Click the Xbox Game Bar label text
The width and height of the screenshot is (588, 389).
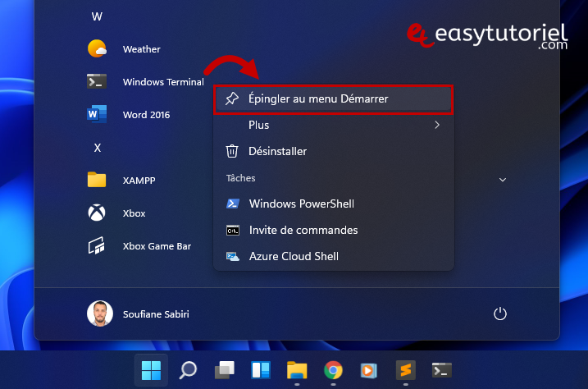point(157,246)
